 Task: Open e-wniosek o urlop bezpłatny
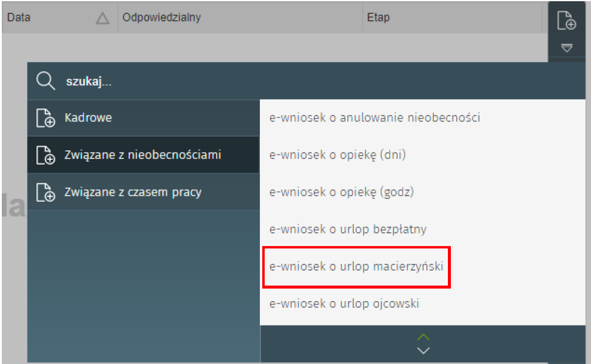point(348,229)
